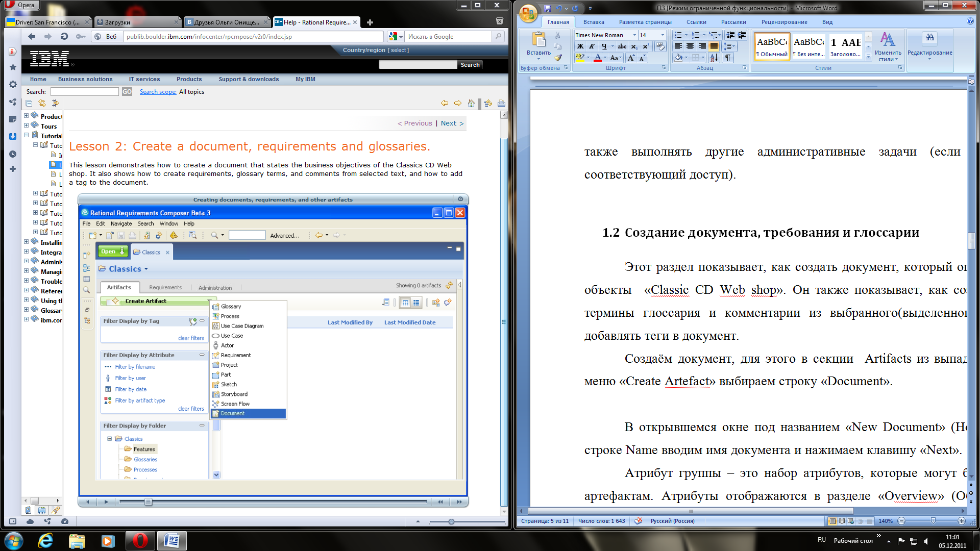This screenshot has height=551, width=980.
Task: Expand the styles gallery More arrow
Action: click(x=869, y=57)
